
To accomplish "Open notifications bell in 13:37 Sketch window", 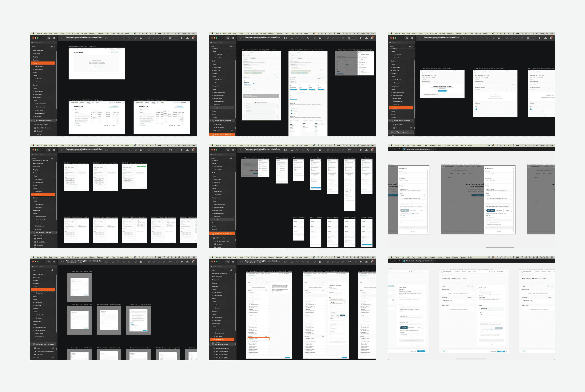I will [x=193, y=38].
